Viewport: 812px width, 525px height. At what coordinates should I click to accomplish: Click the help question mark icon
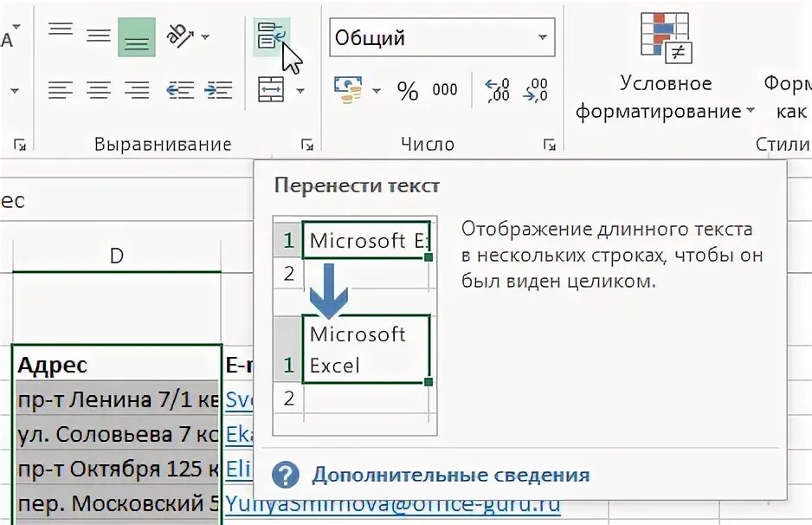point(286,475)
